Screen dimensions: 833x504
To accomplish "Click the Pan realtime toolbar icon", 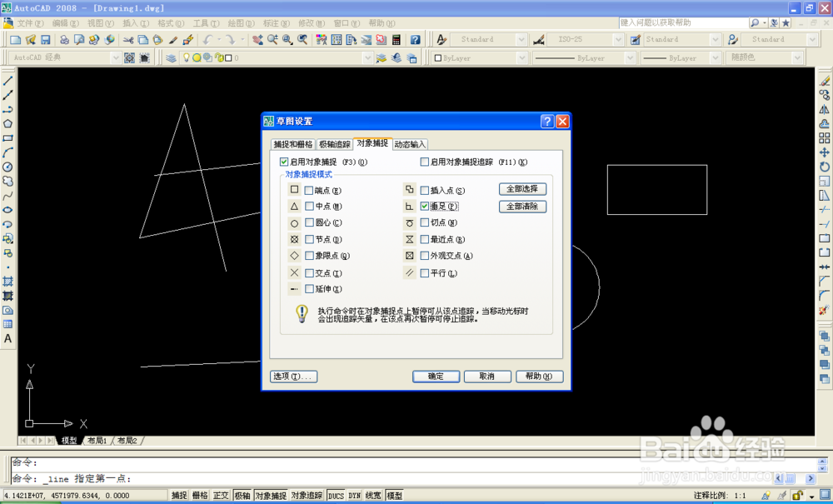I will [x=257, y=40].
